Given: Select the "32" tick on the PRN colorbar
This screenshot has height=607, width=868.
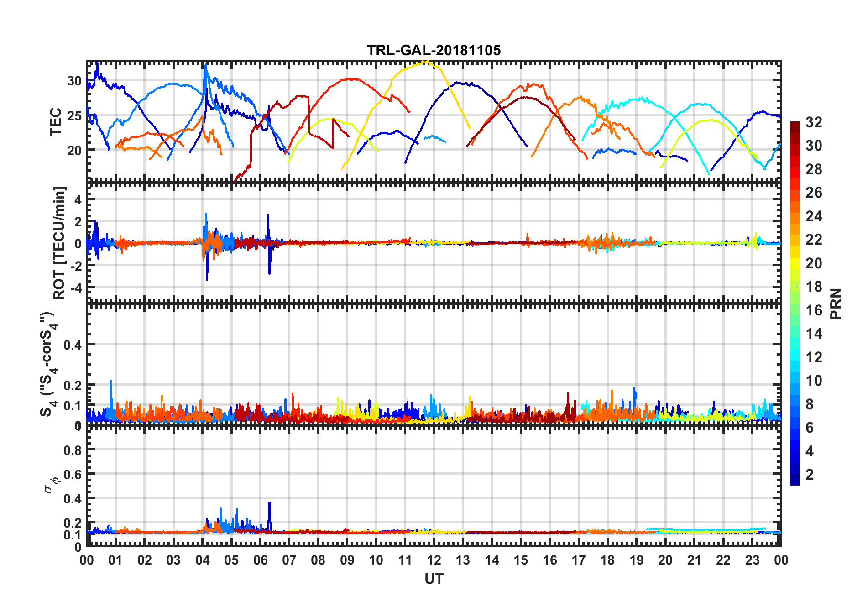Looking at the screenshot, I should (814, 122).
